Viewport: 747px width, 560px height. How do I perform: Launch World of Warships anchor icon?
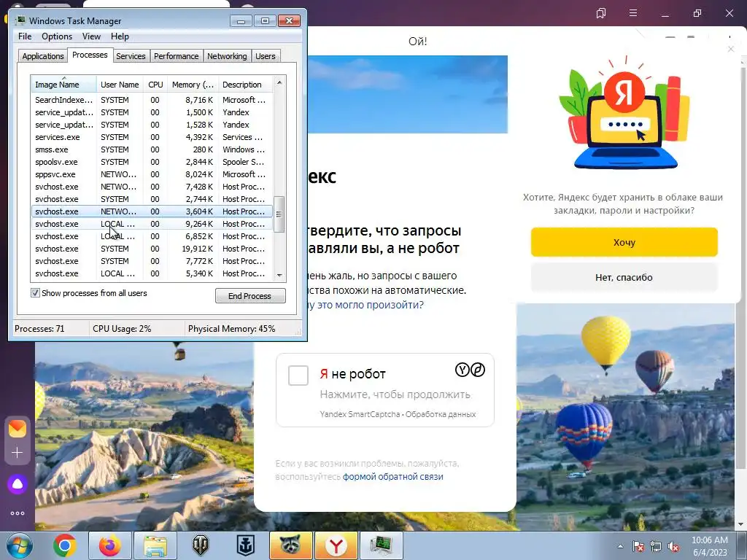coord(245,545)
